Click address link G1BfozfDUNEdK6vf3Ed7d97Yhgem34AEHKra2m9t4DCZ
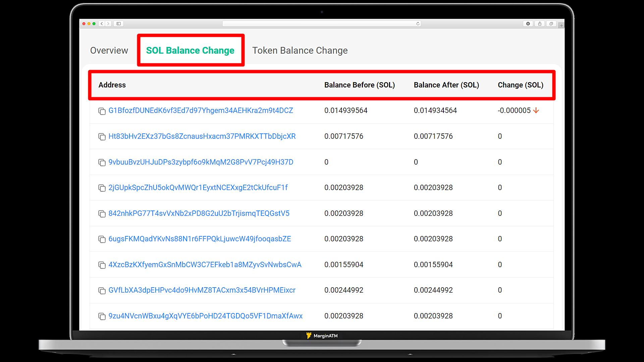Image resolution: width=644 pixels, height=362 pixels. (x=201, y=111)
